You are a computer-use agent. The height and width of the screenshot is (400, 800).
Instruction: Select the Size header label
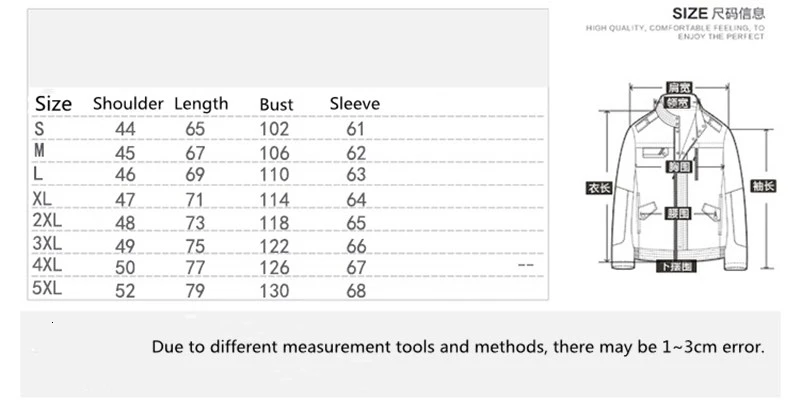point(53,104)
